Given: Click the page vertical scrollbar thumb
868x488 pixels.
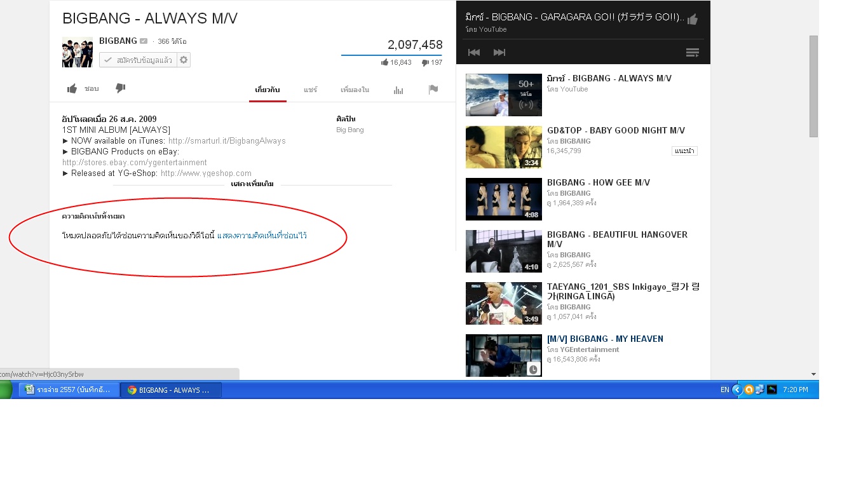Looking at the screenshot, I should [813, 86].
